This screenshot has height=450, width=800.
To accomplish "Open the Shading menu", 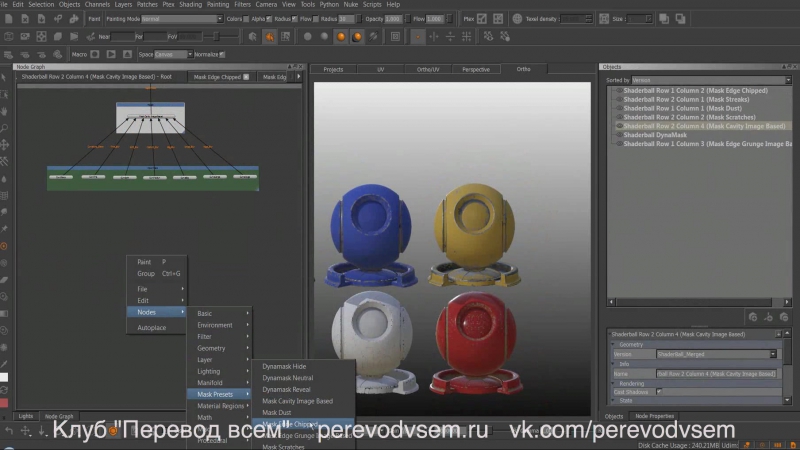I will tap(190, 5).
